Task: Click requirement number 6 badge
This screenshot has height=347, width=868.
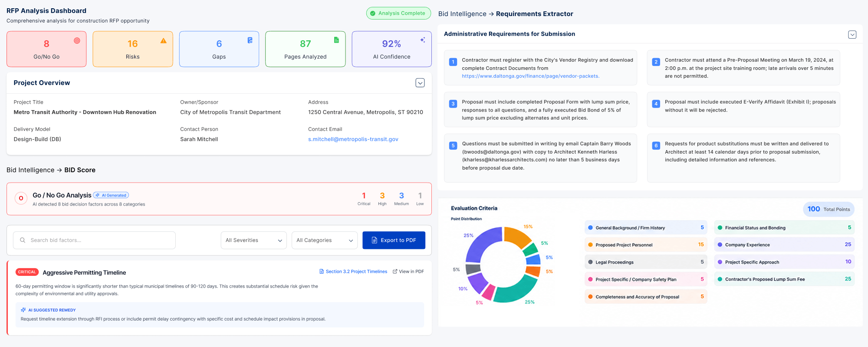Action: (x=656, y=146)
